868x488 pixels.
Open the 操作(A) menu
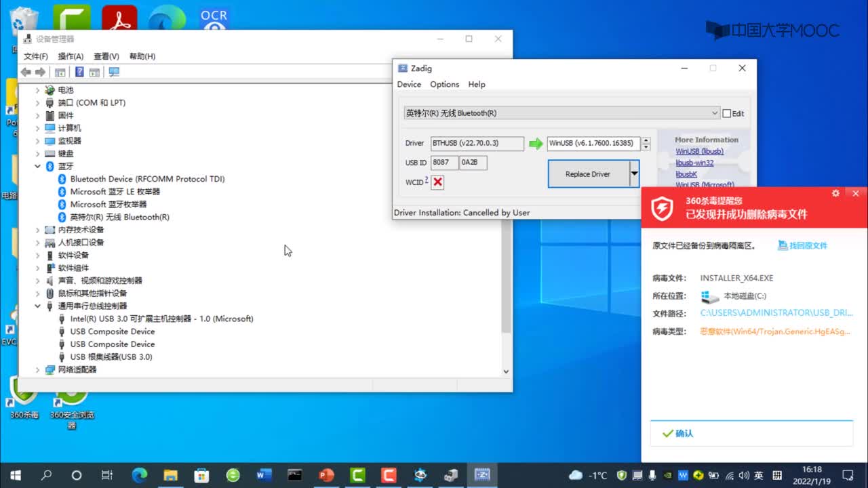(71, 56)
